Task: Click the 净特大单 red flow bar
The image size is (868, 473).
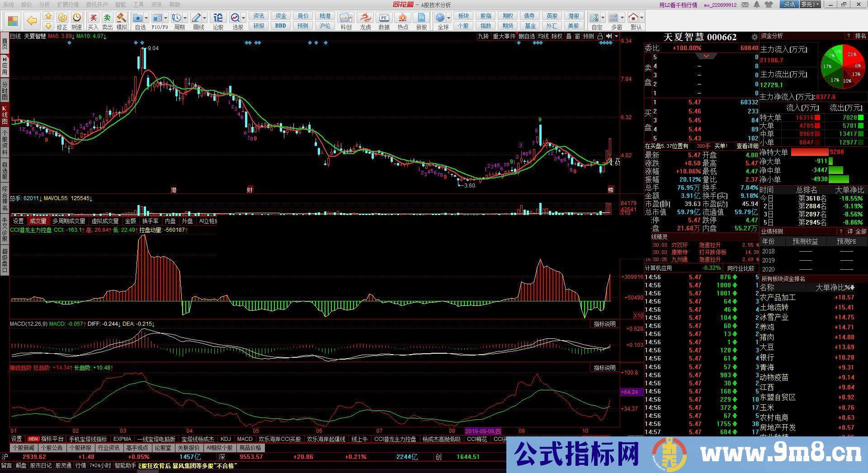Action: click(810, 152)
